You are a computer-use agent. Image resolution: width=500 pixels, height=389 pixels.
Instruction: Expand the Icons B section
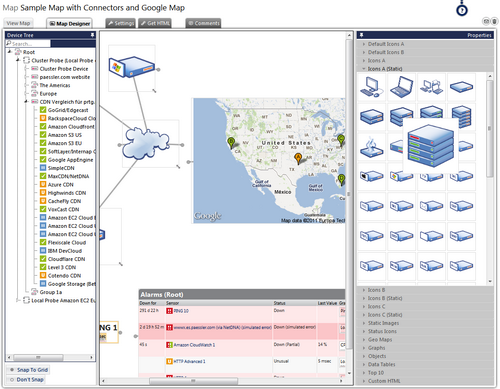425,290
